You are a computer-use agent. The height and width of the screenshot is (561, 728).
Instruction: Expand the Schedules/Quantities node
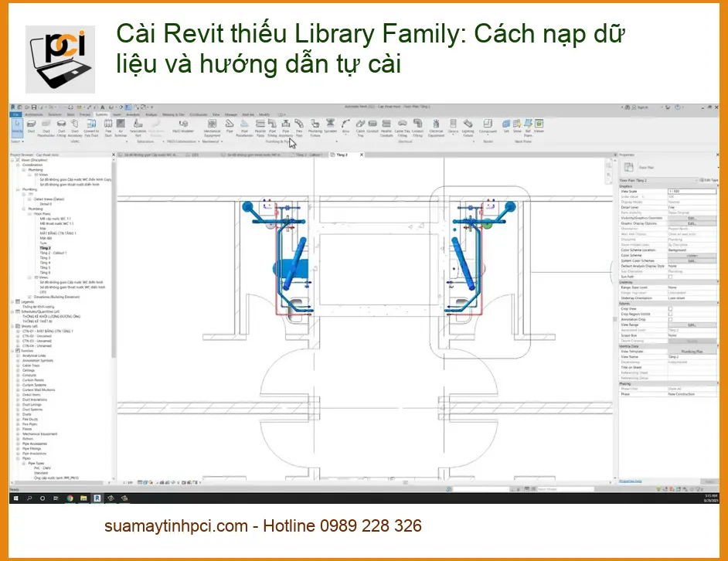13,311
